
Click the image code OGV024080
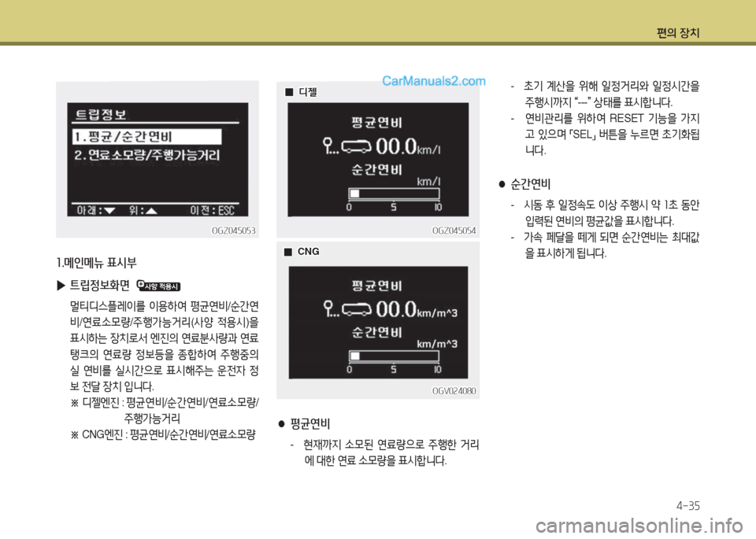click(x=454, y=390)
